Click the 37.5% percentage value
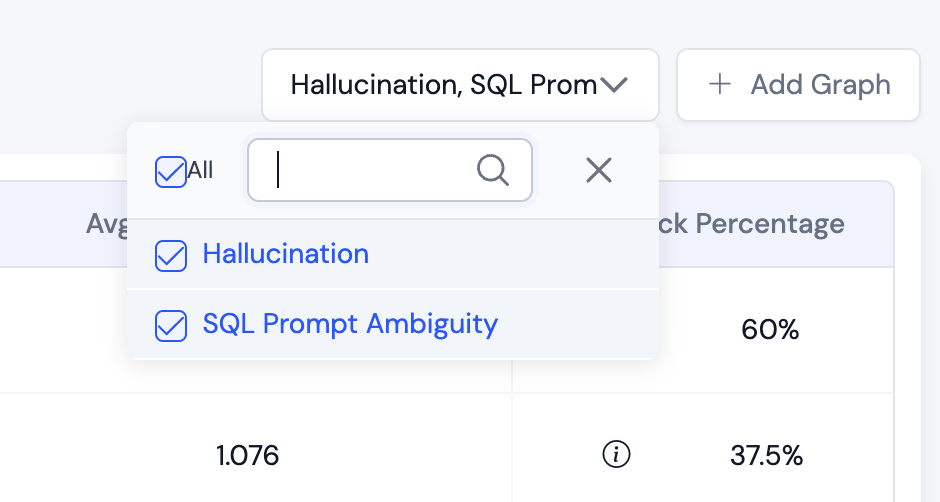940x502 pixels. pos(766,456)
